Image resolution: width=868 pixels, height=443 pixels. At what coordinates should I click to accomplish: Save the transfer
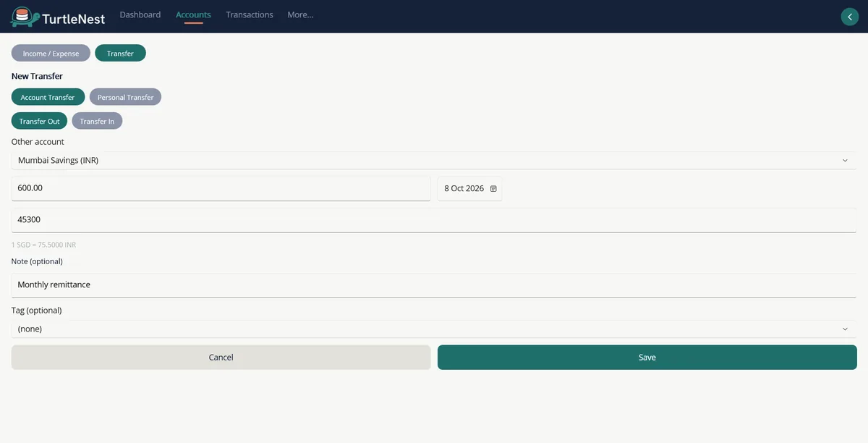coord(647,358)
